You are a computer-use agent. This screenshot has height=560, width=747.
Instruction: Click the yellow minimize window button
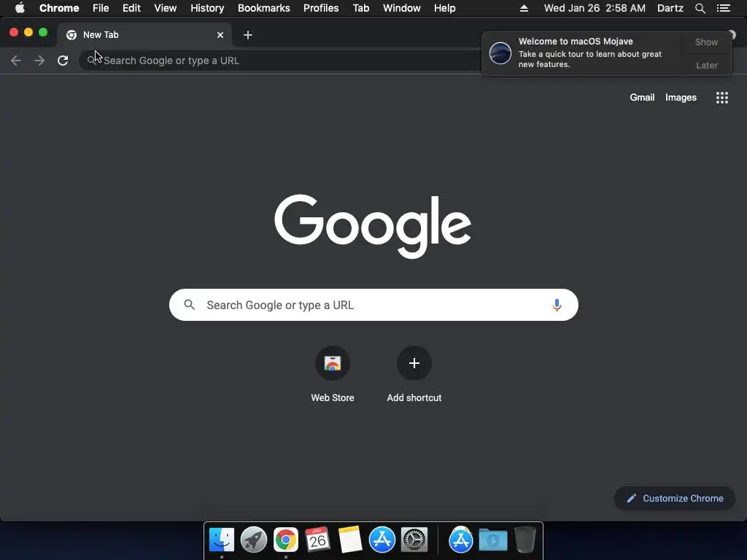pos(28,32)
